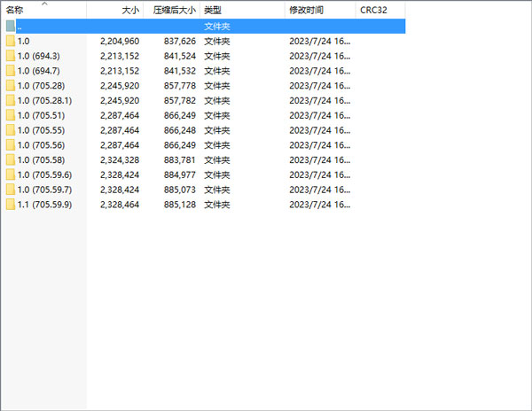Click the 类型 column header
Screen dimensions: 532x411
pyautogui.click(x=212, y=10)
